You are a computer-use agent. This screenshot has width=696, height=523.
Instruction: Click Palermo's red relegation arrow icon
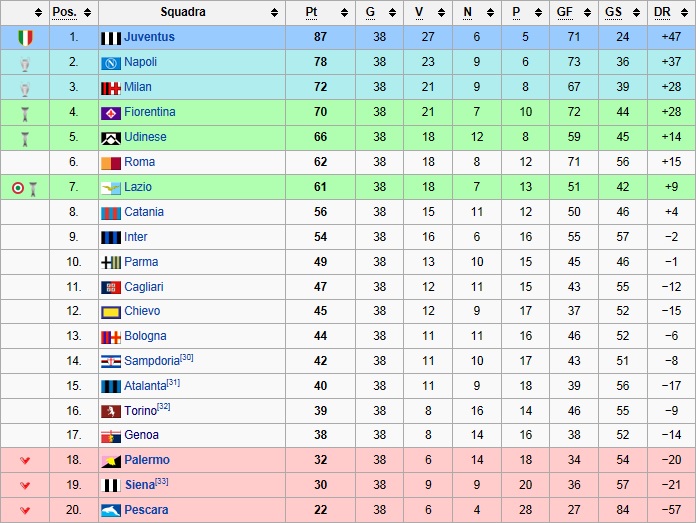coord(25,460)
